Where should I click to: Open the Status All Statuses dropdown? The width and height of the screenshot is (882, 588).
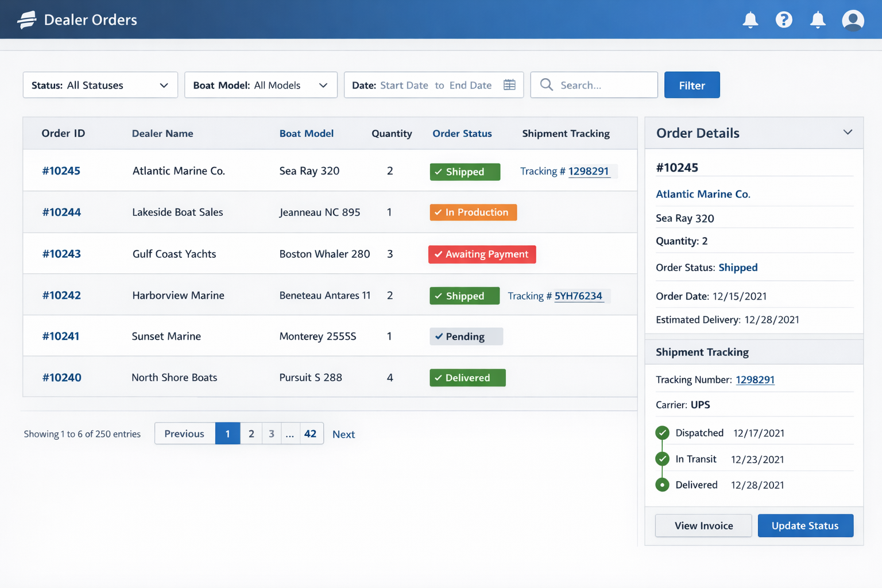pyautogui.click(x=100, y=85)
